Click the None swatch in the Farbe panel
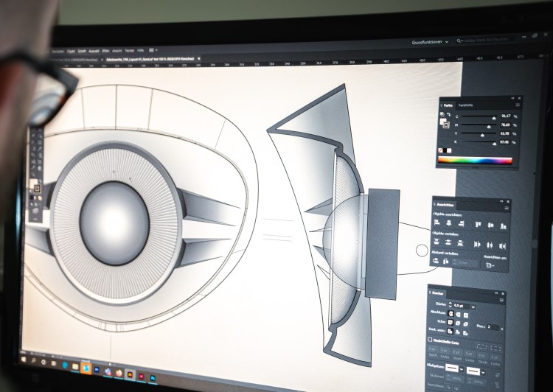 pyautogui.click(x=442, y=150)
